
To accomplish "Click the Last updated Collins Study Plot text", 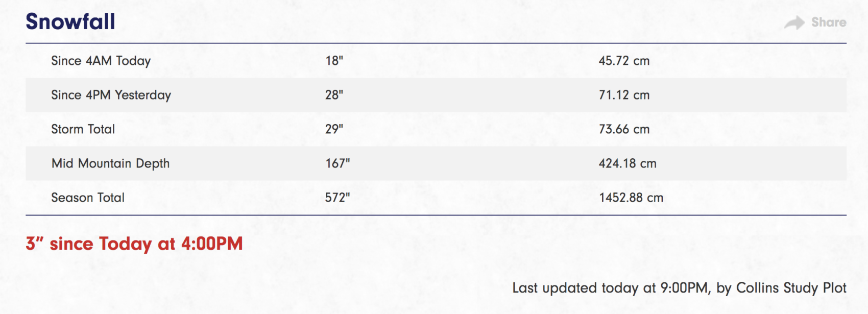I will [680, 288].
